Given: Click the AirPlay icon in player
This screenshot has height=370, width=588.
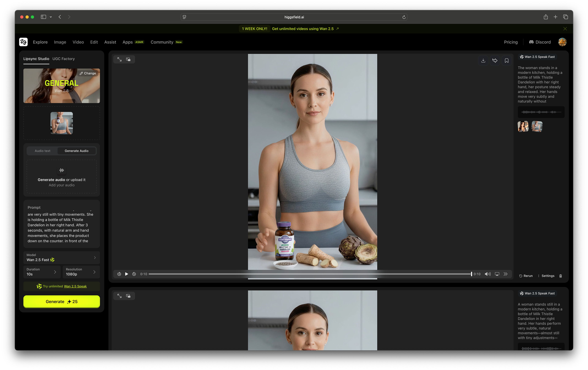Looking at the screenshot, I should tap(497, 274).
